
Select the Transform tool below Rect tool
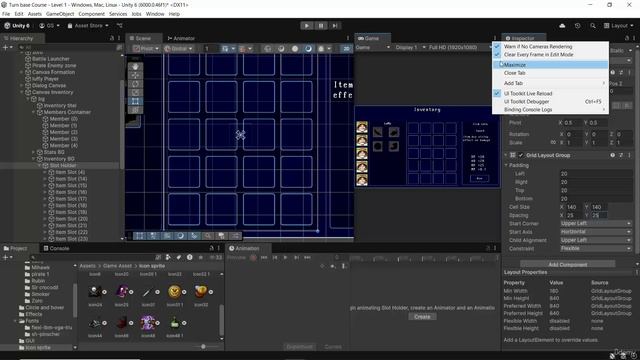click(135, 109)
